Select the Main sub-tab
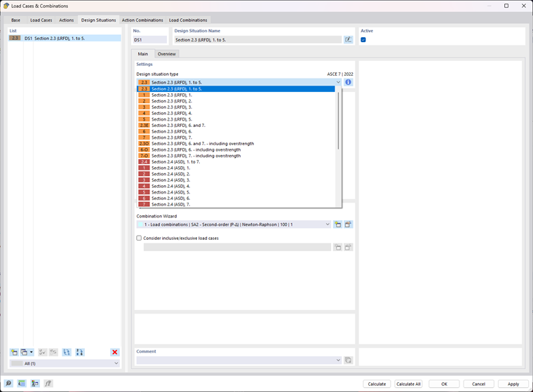This screenshot has height=392, width=533. click(143, 54)
